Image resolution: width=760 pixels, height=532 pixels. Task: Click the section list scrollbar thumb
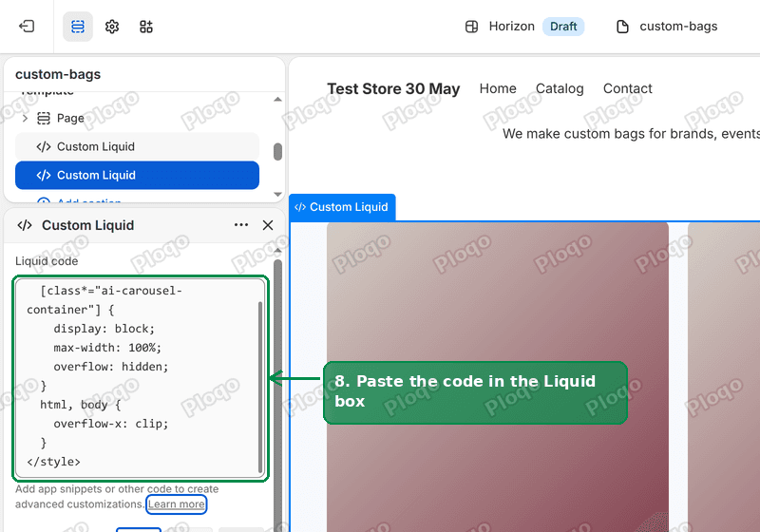(277, 151)
